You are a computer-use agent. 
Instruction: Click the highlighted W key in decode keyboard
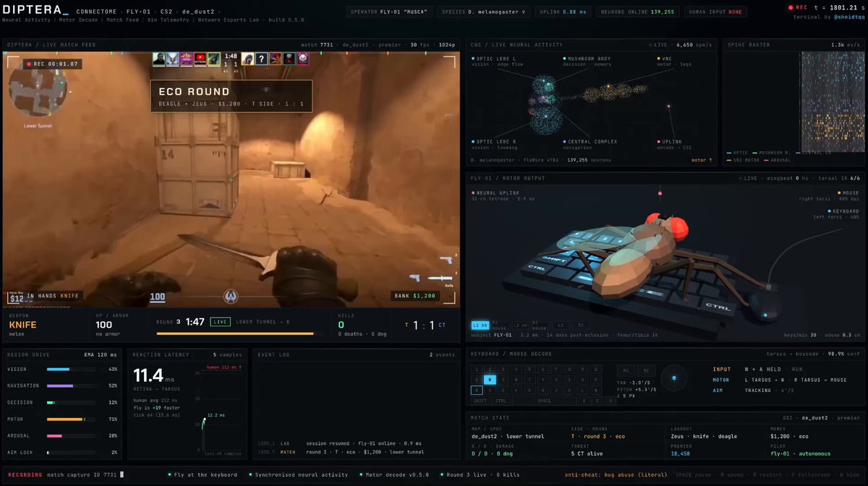[490, 379]
